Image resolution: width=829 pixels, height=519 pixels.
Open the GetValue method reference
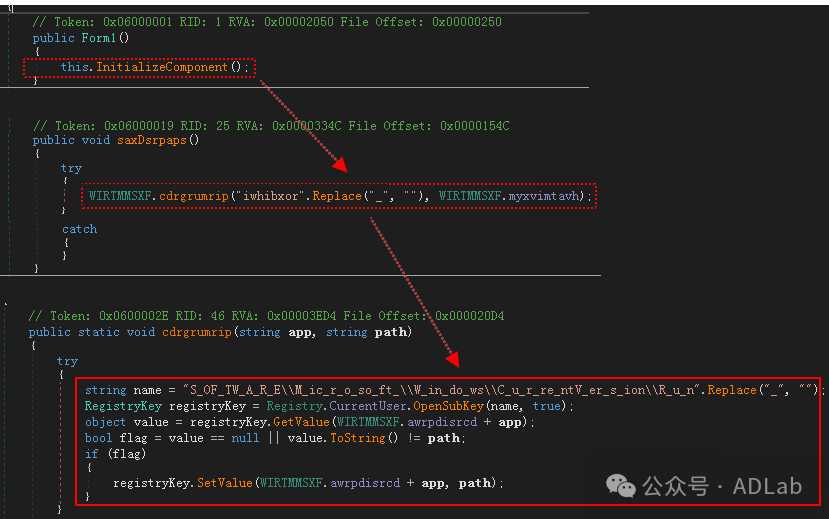(x=301, y=422)
